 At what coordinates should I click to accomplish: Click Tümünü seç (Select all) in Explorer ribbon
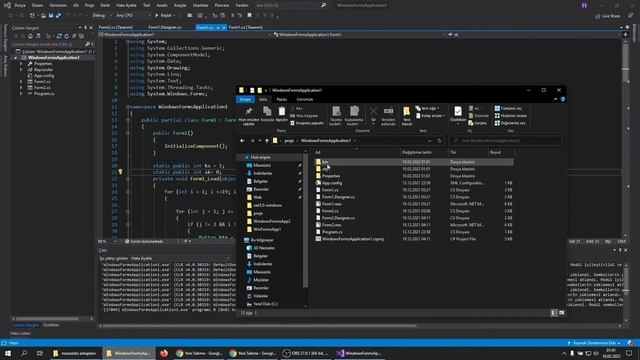click(508, 108)
